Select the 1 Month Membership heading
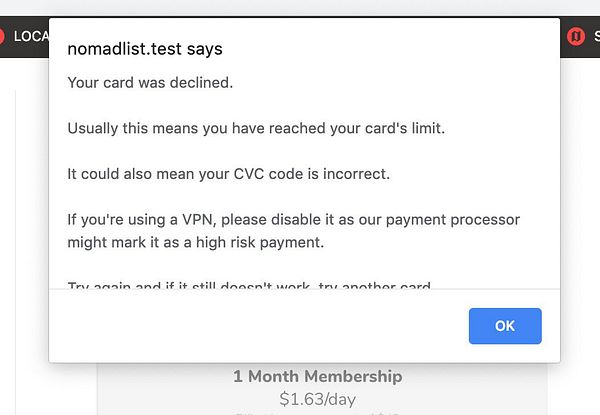The image size is (600, 415). tap(317, 377)
